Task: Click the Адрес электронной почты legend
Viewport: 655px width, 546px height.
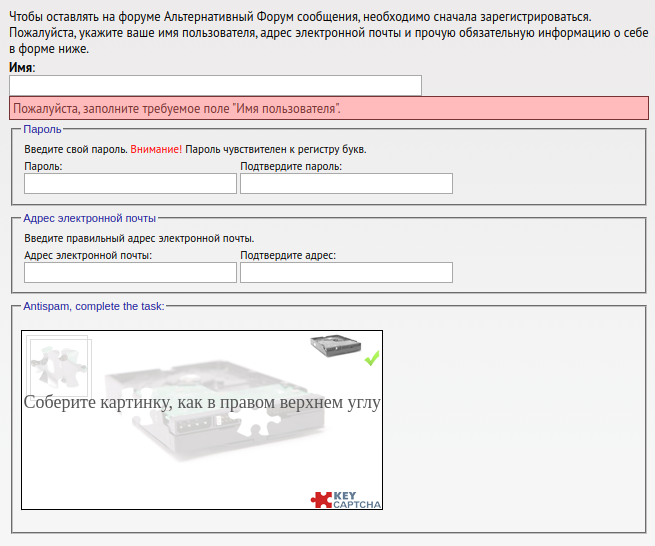Action: pos(89,217)
